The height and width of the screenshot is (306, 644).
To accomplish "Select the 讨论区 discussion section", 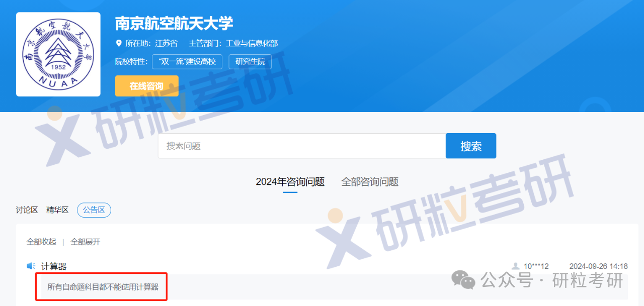I will [27, 210].
